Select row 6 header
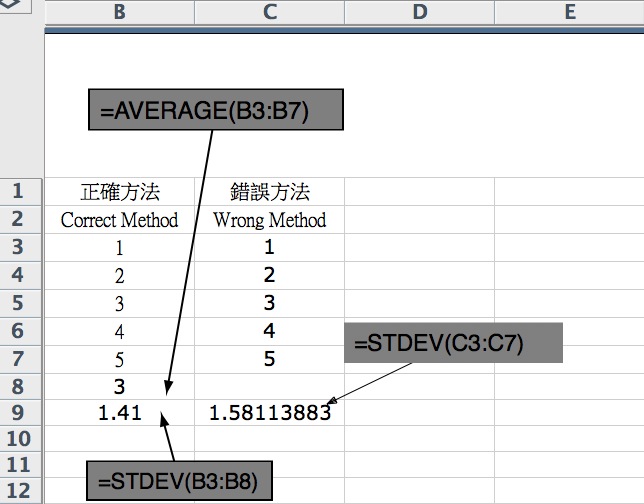The height and width of the screenshot is (504, 644). click(21, 331)
